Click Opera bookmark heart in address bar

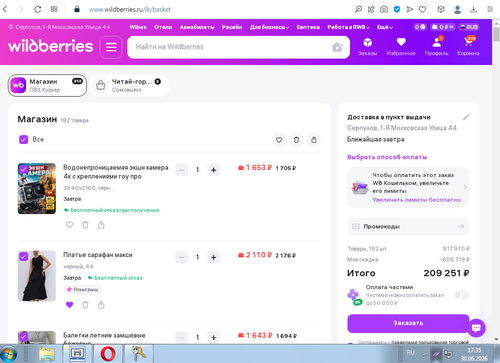[x=422, y=9]
